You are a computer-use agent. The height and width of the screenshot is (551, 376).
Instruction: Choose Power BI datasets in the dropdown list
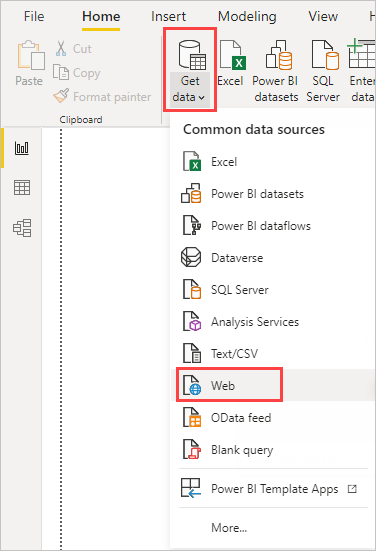(x=272, y=194)
